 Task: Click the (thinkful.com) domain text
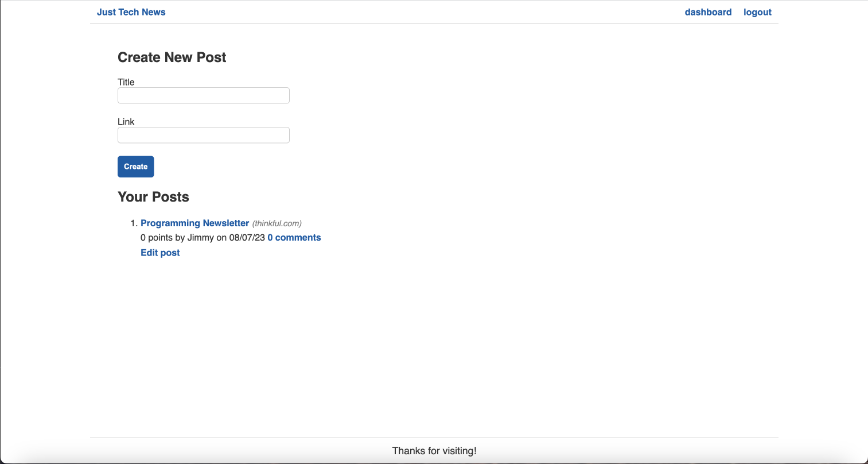point(277,223)
